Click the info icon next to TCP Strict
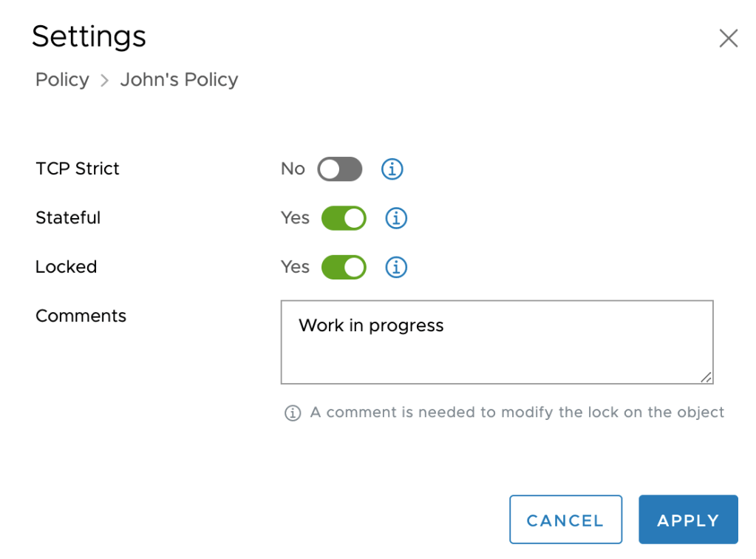 point(392,169)
